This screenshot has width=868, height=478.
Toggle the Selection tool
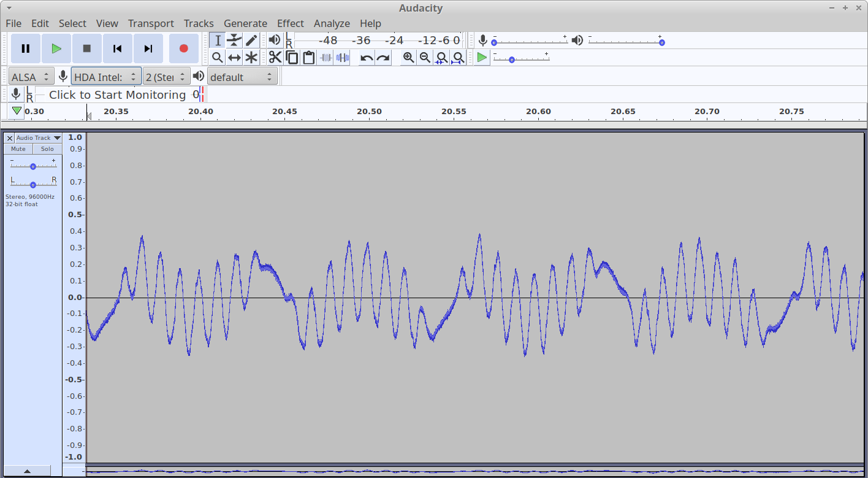(218, 40)
